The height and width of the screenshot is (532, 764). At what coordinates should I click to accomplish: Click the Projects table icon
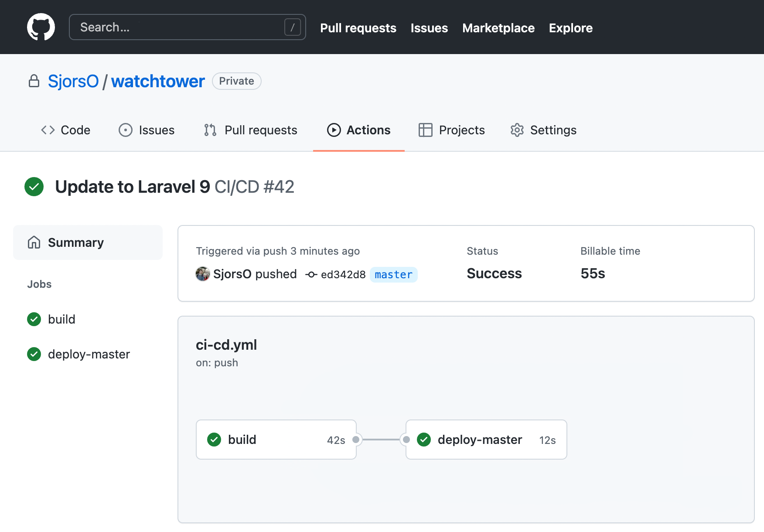click(x=426, y=130)
